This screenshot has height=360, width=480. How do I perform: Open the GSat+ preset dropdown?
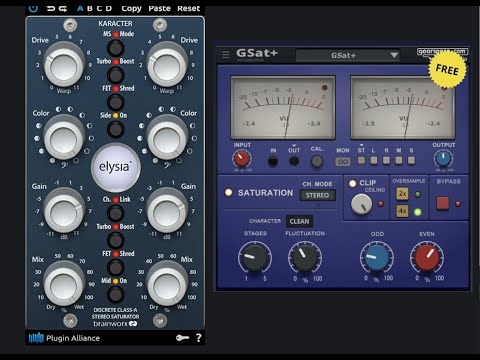coord(348,55)
